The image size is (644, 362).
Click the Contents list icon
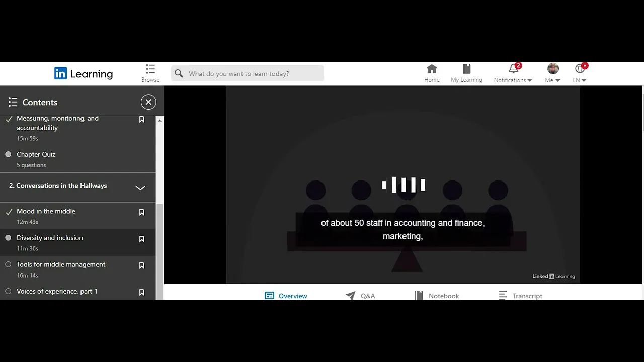[x=13, y=102]
